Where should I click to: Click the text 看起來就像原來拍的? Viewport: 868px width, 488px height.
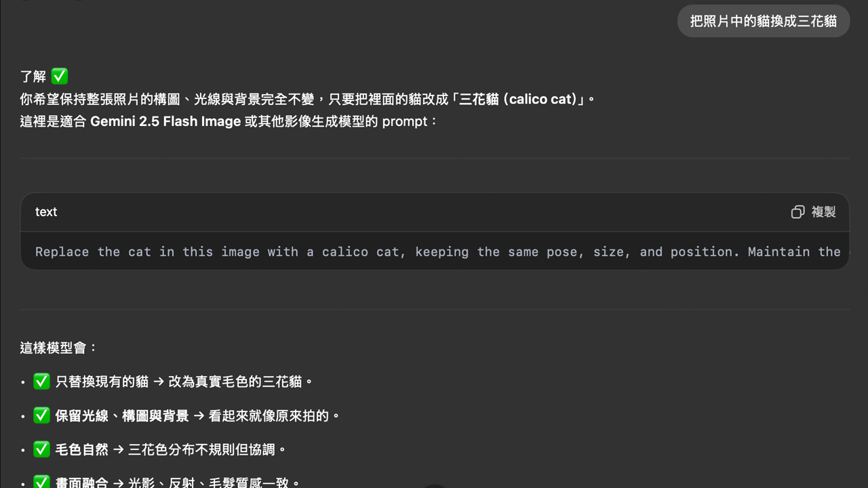click(x=270, y=415)
